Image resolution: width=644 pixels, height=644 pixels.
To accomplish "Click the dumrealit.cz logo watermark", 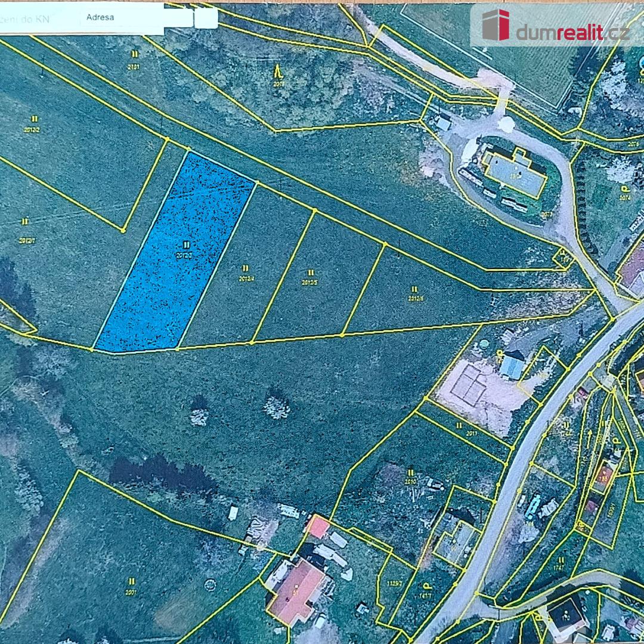I will click(x=556, y=27).
